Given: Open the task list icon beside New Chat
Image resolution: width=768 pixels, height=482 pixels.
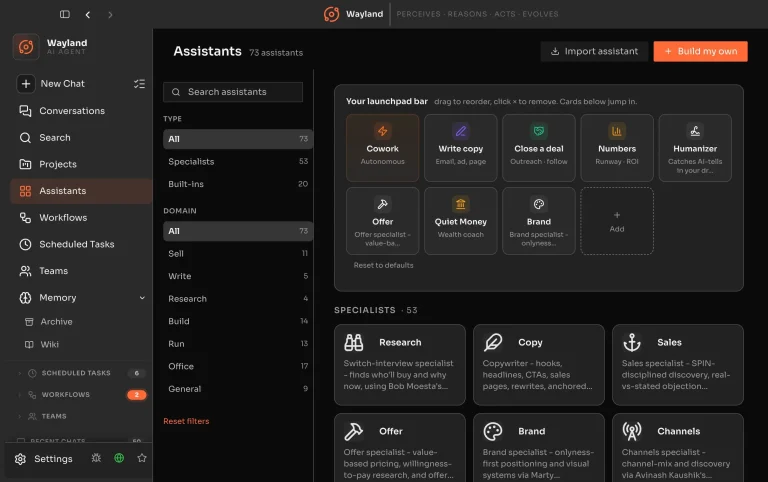Looking at the screenshot, I should click(140, 84).
